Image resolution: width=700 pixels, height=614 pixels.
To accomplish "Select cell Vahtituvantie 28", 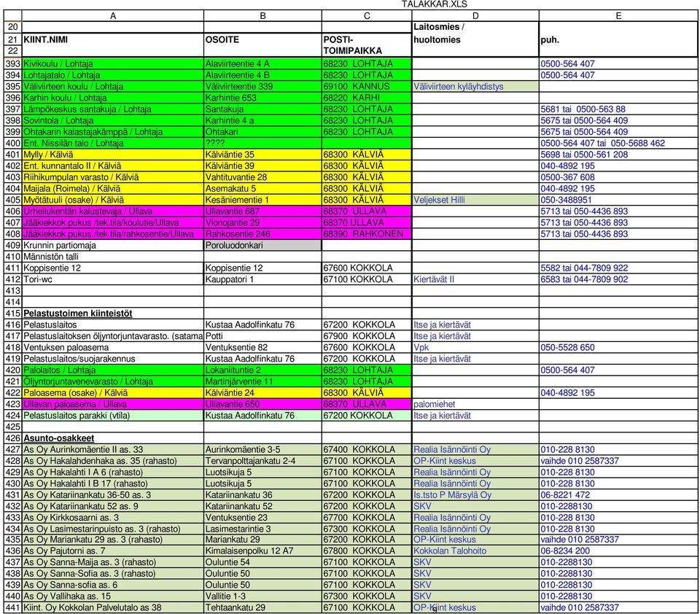I will [262, 177].
